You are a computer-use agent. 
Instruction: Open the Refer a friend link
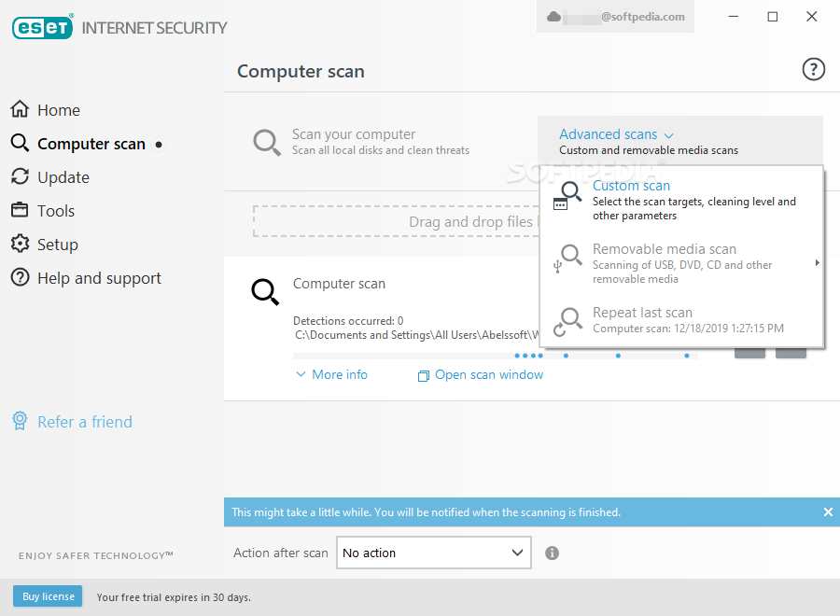85,422
